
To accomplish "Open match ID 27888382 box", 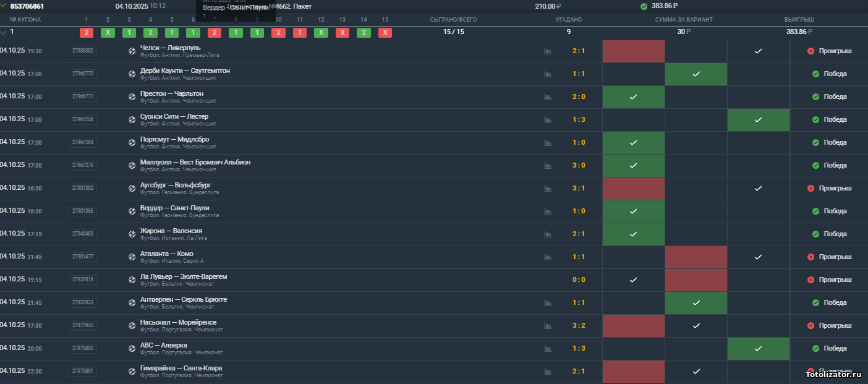I will 82,51.
